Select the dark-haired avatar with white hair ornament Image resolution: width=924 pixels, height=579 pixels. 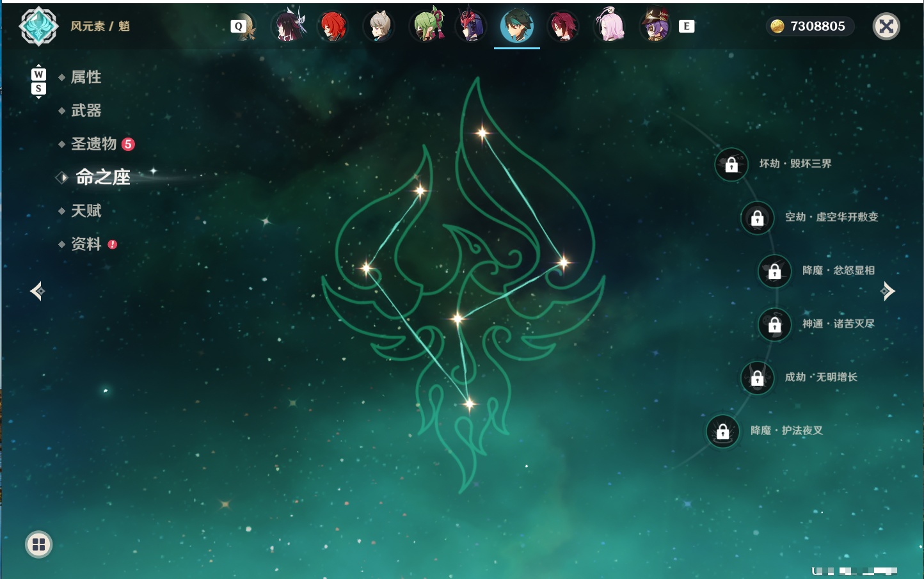(x=288, y=26)
